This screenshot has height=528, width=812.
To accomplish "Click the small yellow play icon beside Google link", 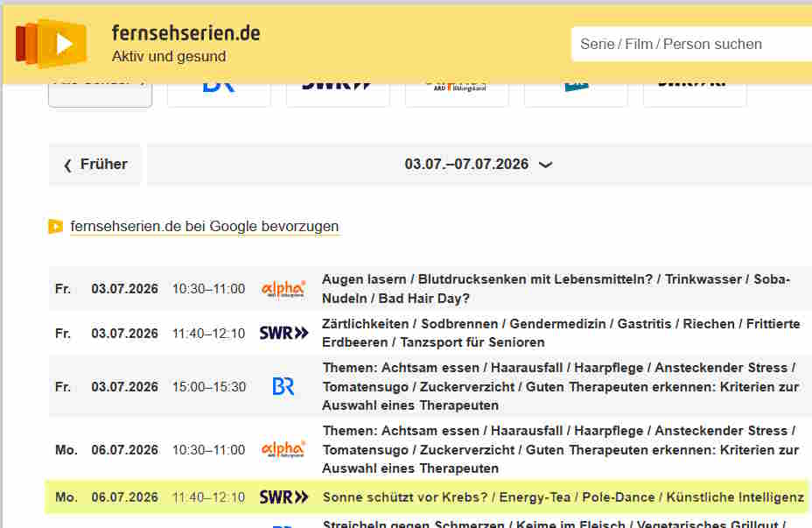I will (55, 227).
